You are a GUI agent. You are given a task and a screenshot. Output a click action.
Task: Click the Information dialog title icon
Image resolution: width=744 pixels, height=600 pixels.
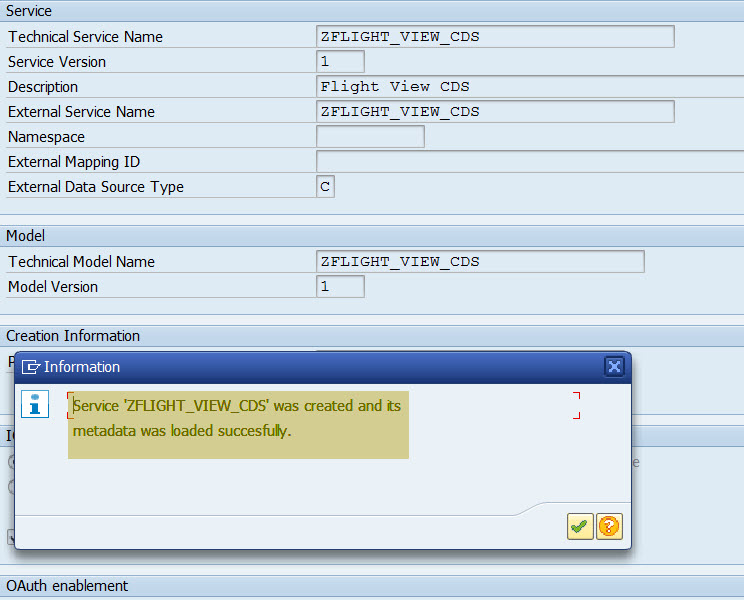pyautogui.click(x=31, y=367)
